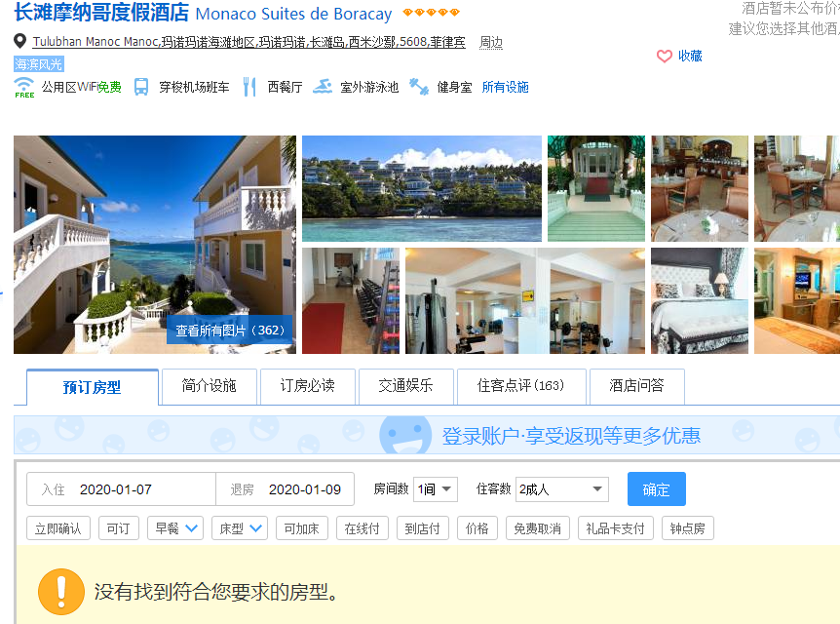
Task: Click the check-in date field 2020-01-07
Action: (121, 488)
